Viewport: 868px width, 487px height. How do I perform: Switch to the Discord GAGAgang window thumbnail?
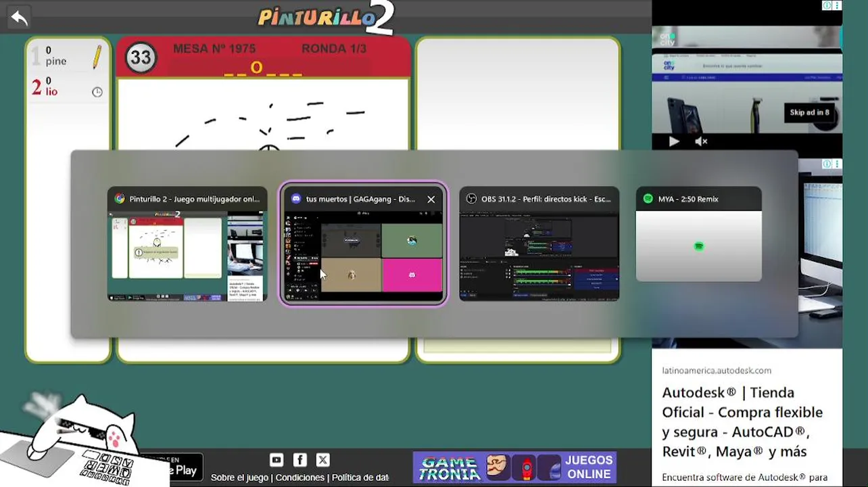(363, 245)
